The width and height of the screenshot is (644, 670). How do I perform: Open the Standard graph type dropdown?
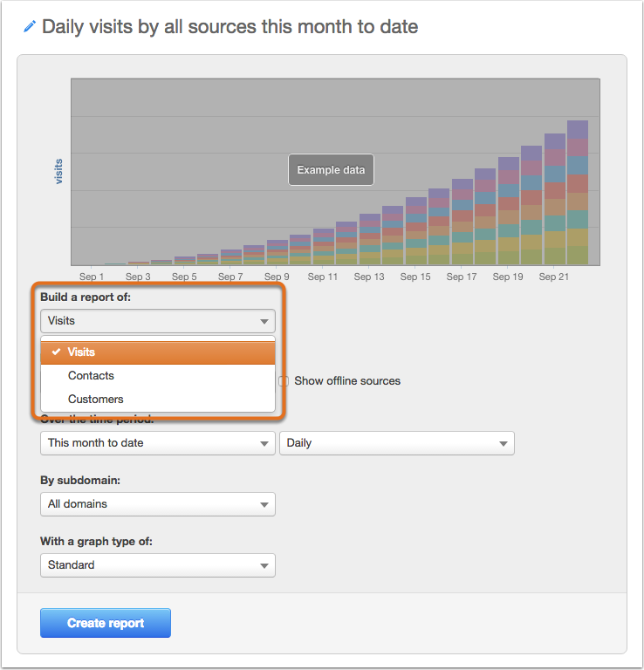158,565
